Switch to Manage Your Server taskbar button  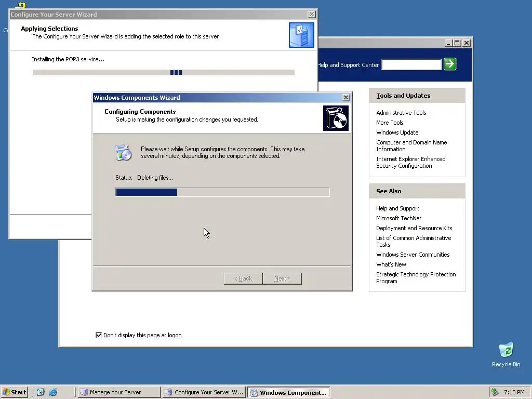click(119, 392)
